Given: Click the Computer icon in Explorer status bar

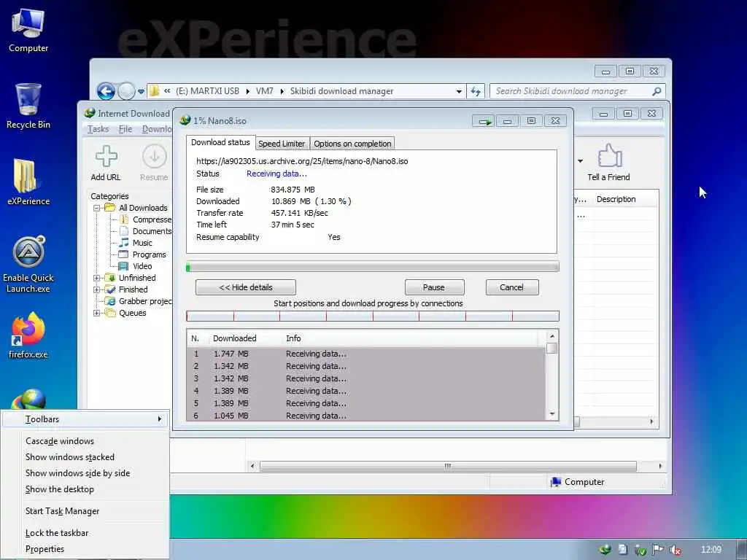Looking at the screenshot, I should coord(555,482).
